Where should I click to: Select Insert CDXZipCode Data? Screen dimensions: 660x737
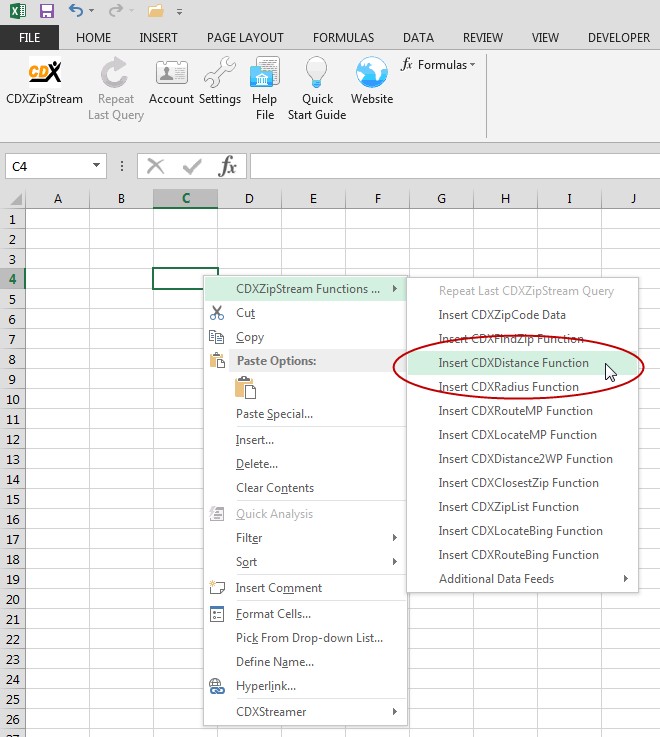click(523, 314)
